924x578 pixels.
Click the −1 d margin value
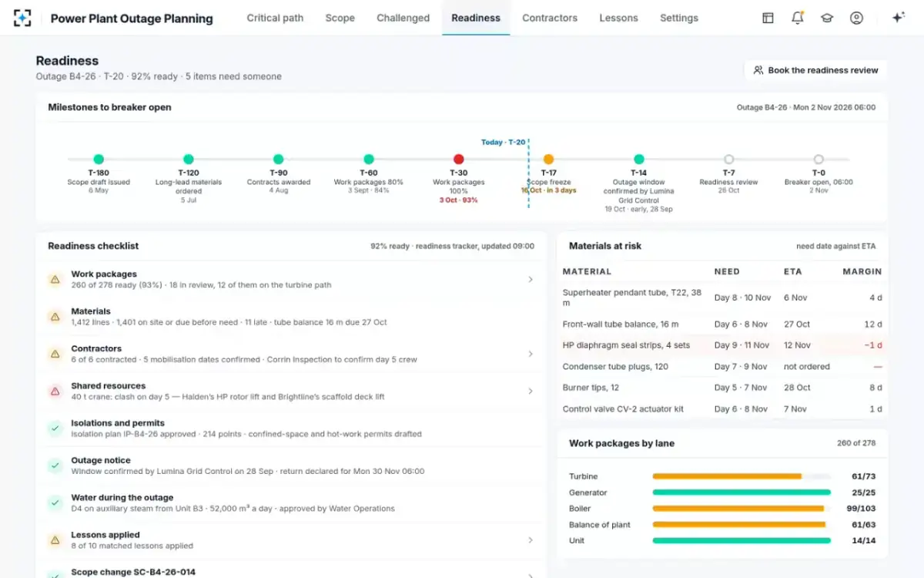pos(873,345)
